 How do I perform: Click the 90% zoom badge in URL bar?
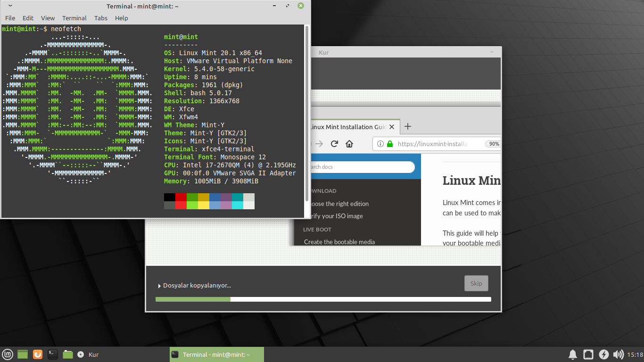click(493, 144)
